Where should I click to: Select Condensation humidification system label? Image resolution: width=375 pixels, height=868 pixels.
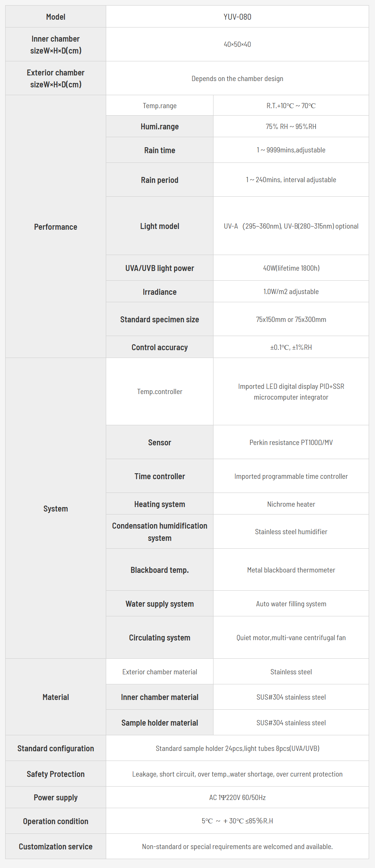[160, 532]
